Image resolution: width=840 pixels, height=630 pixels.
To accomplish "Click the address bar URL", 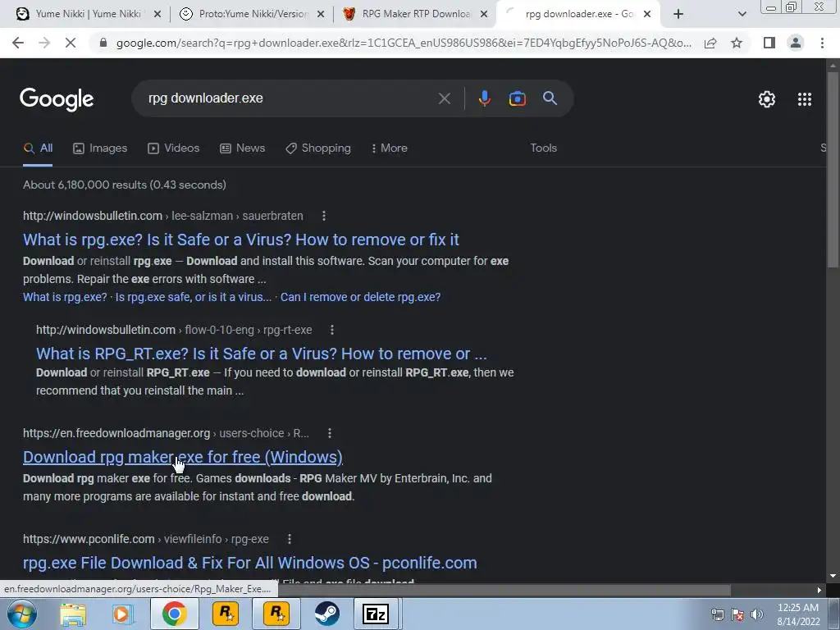I will pyautogui.click(x=404, y=43).
